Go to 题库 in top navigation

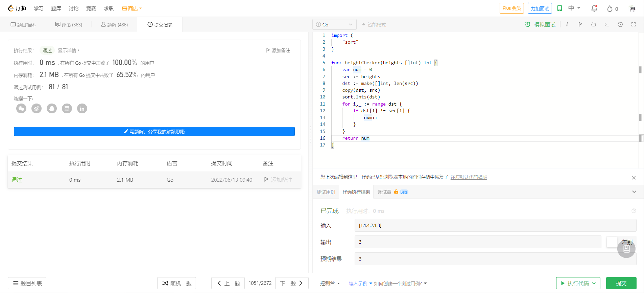[56, 8]
